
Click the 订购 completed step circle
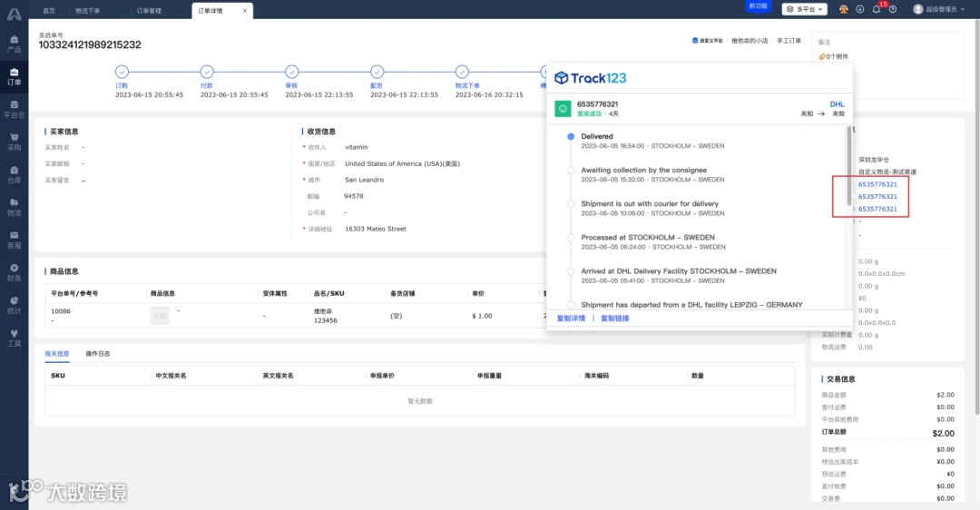tap(122, 72)
